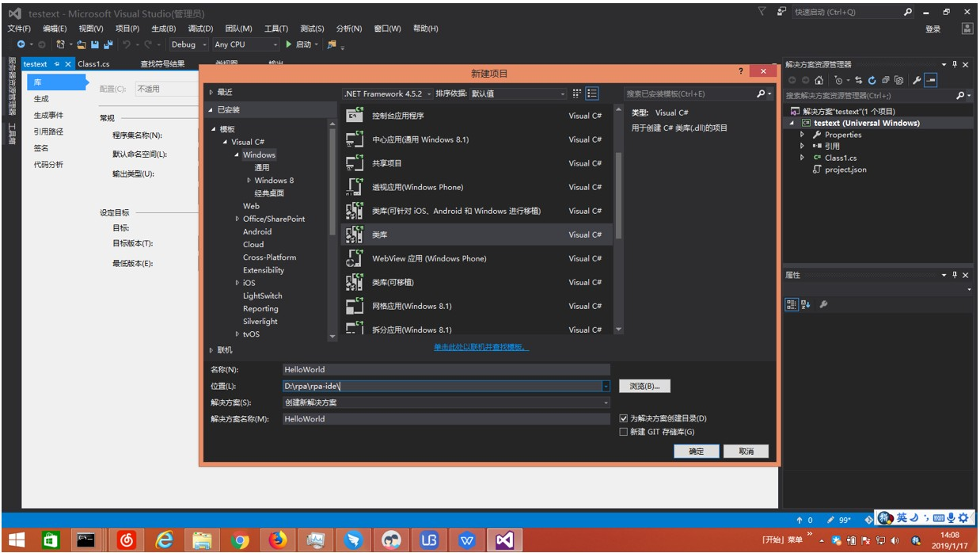Open Properties wrench icon in Solution Explorer toolbar
Image resolution: width=980 pixels, height=553 pixels.
[917, 80]
